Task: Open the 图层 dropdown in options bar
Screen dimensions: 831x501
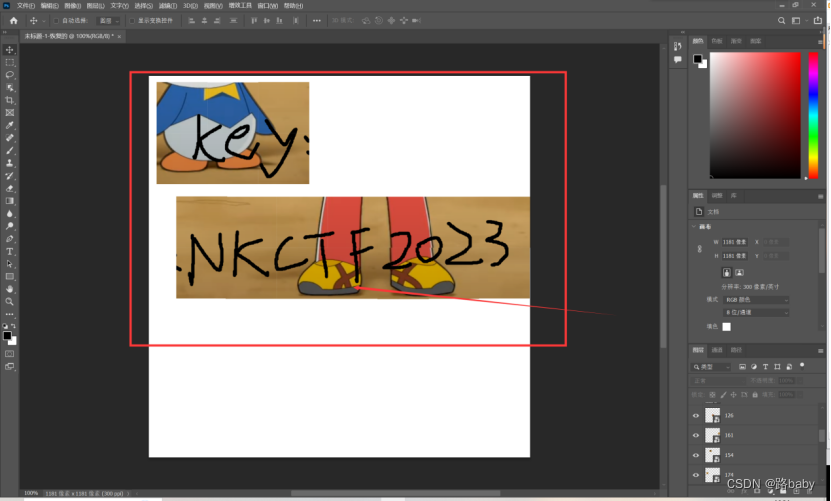Action: pos(108,21)
